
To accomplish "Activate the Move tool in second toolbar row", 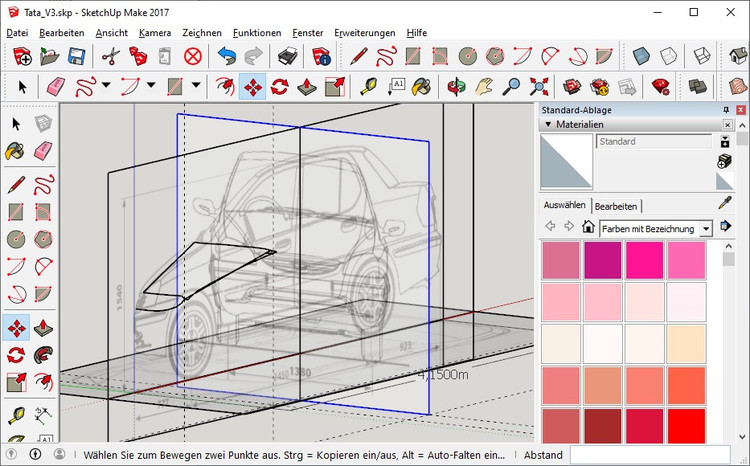I will pyautogui.click(x=253, y=87).
